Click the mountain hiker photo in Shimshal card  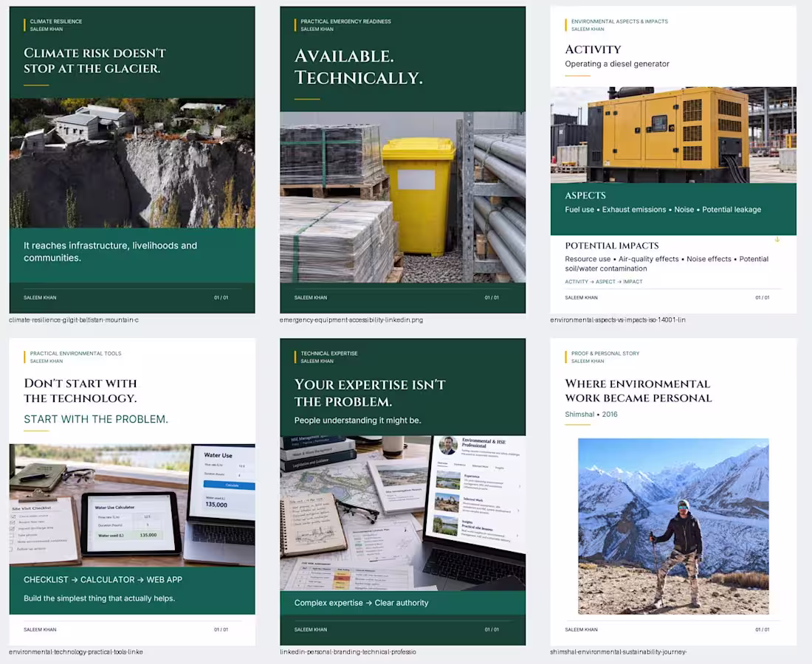(673, 526)
